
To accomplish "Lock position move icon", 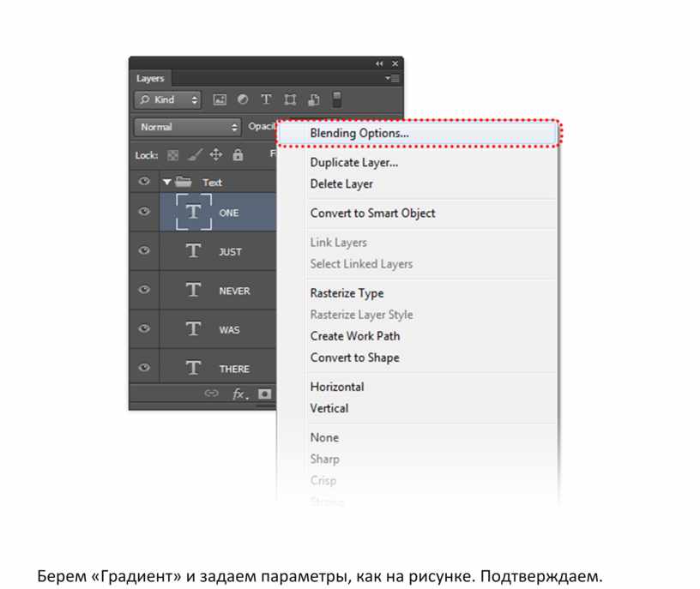I will (x=216, y=155).
